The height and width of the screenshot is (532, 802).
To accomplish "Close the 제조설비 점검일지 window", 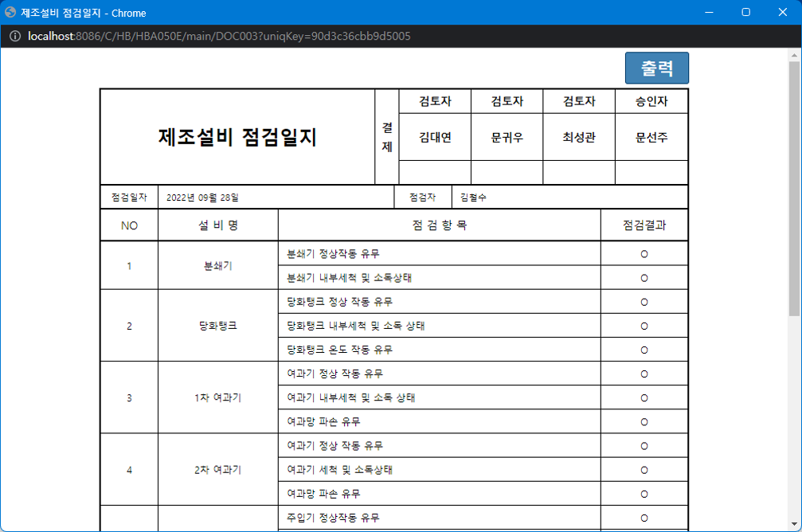I will [783, 12].
